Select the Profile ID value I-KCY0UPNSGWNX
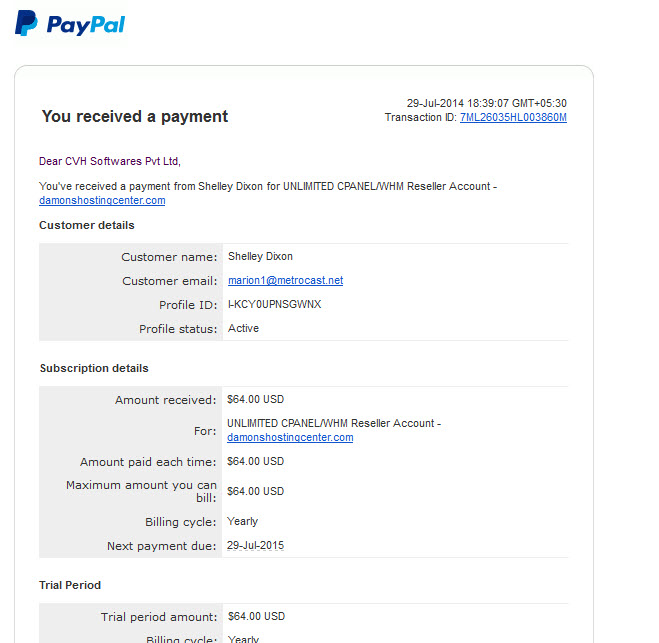This screenshot has height=643, width=659. click(x=274, y=304)
